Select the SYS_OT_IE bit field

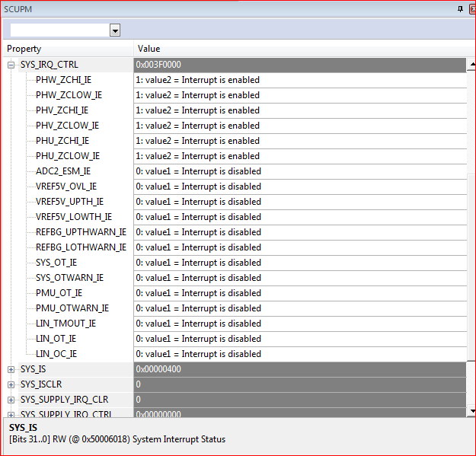pos(56,263)
